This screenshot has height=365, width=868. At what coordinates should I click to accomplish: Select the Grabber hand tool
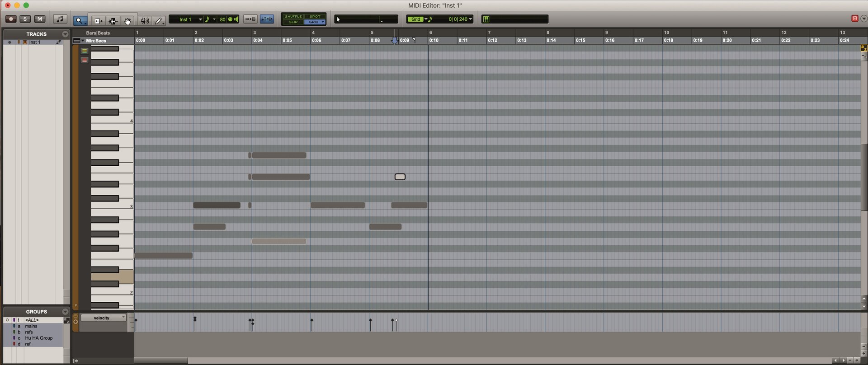(128, 20)
